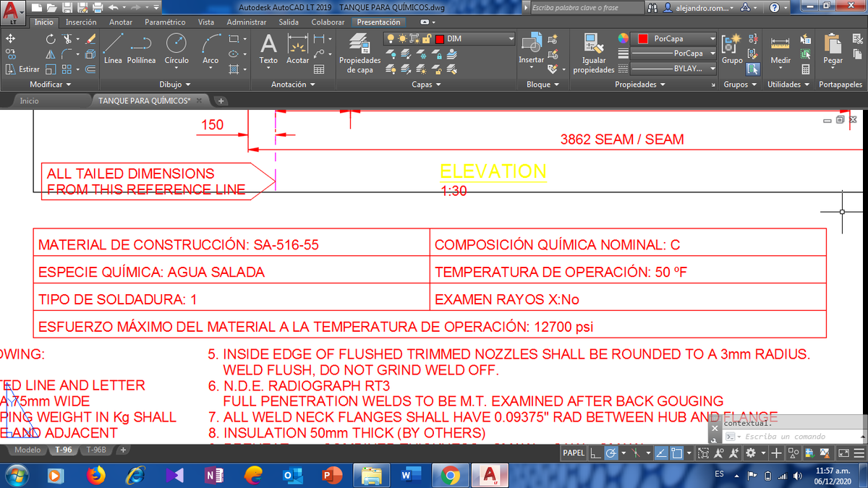Open the Insertar ribbon tab
This screenshot has height=488, width=868.
[80, 22]
